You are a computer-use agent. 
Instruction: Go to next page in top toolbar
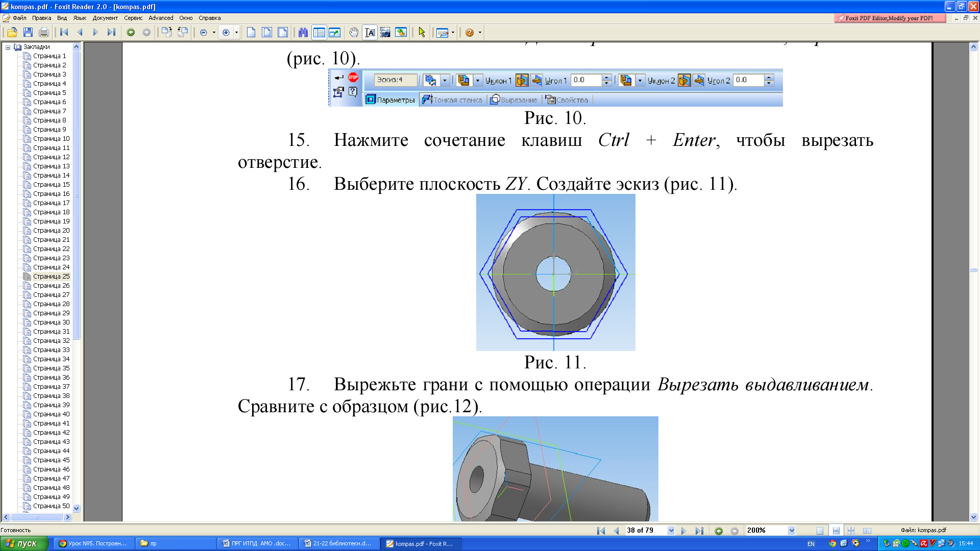click(95, 33)
